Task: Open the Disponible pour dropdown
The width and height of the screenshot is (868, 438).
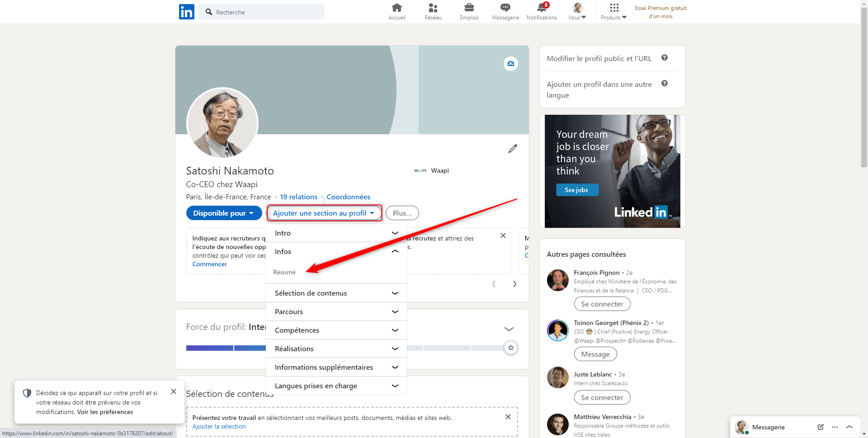Action: 224,213
